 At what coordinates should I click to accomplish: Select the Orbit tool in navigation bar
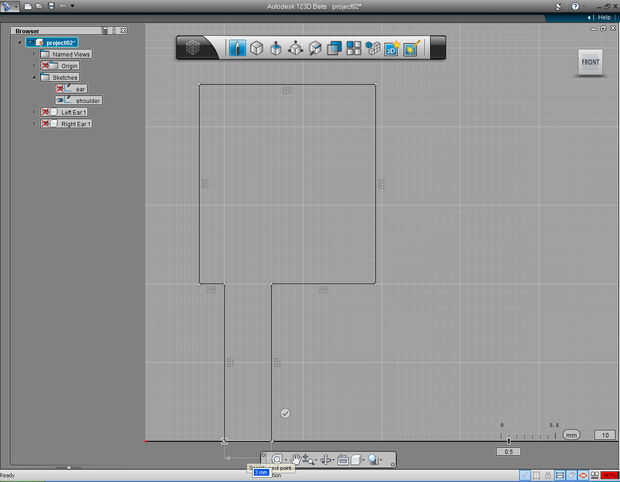(x=326, y=459)
